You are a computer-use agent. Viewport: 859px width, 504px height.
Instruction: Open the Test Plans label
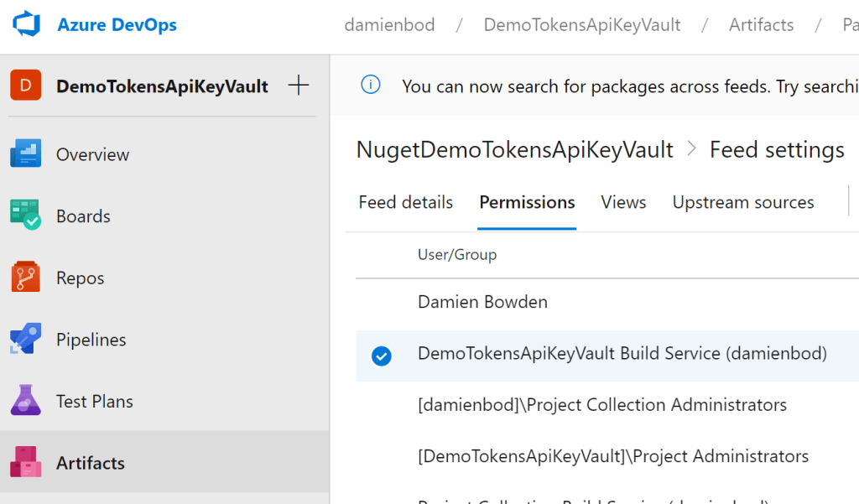point(95,402)
